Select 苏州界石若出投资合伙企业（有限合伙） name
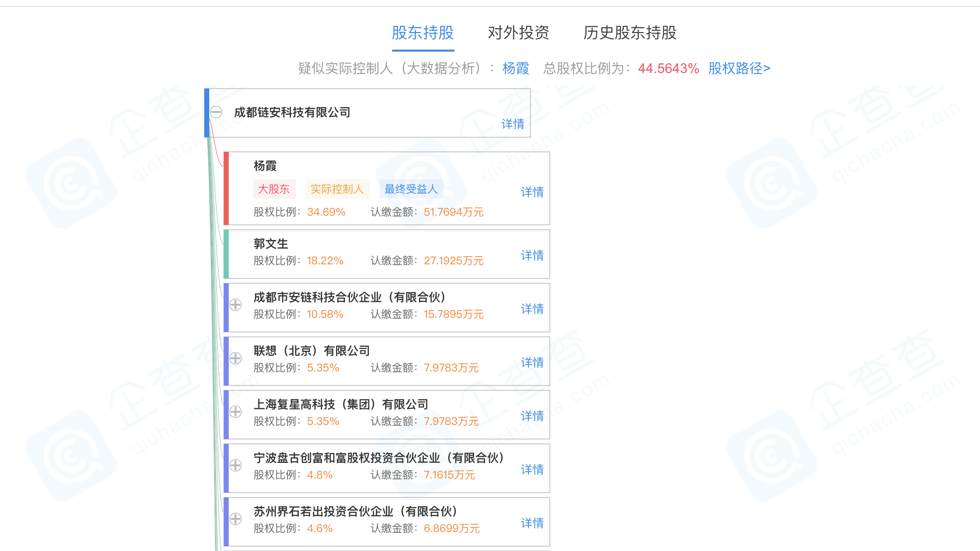980x551 pixels. (356, 512)
